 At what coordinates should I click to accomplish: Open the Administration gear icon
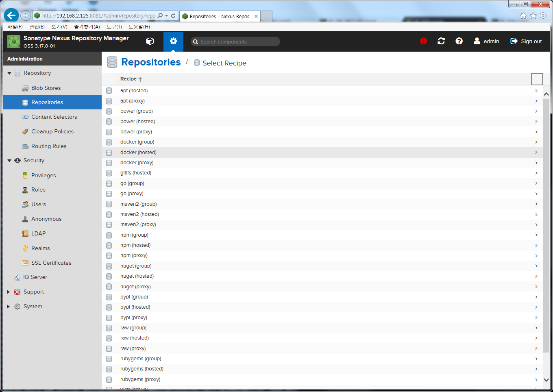[x=173, y=41]
